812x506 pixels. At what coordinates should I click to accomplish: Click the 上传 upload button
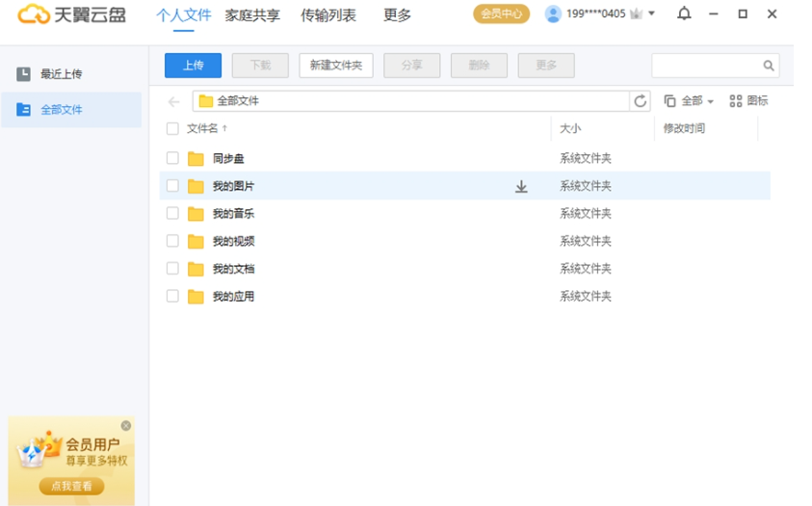click(194, 66)
